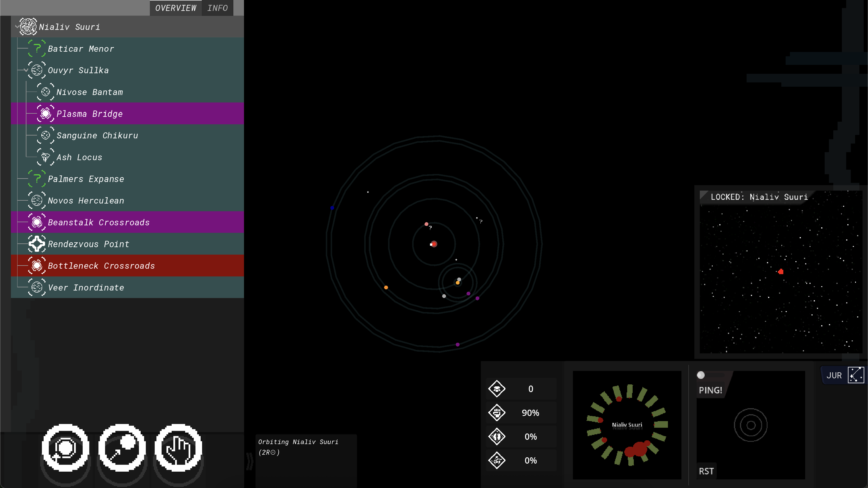
Task: Click the raised fist diamond icon
Action: pos(497,413)
